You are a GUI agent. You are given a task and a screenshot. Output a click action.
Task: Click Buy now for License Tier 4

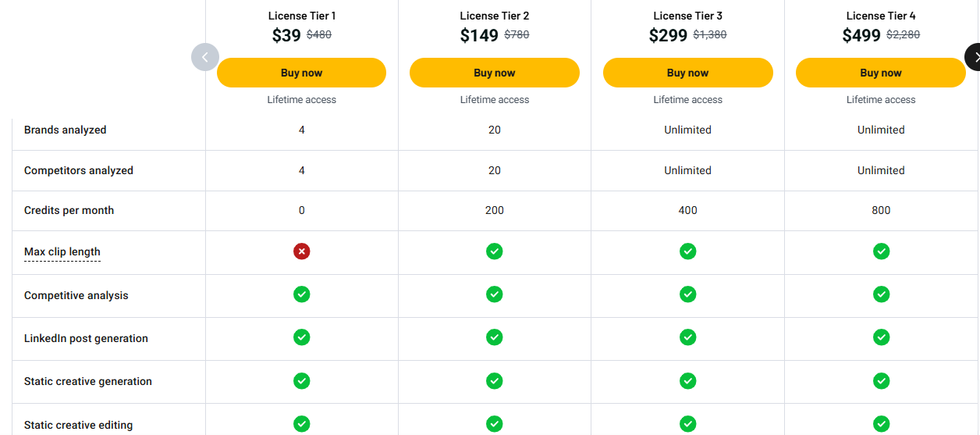point(881,73)
